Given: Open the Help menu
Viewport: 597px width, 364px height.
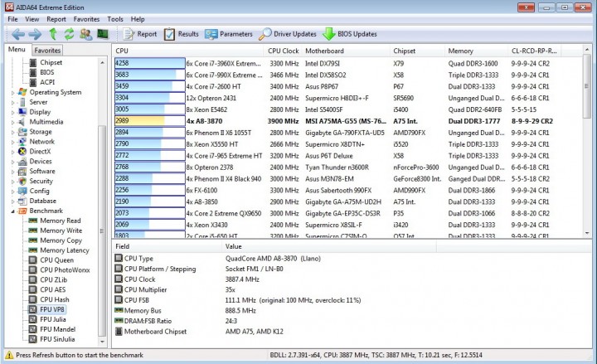Looking at the screenshot, I should 138,19.
